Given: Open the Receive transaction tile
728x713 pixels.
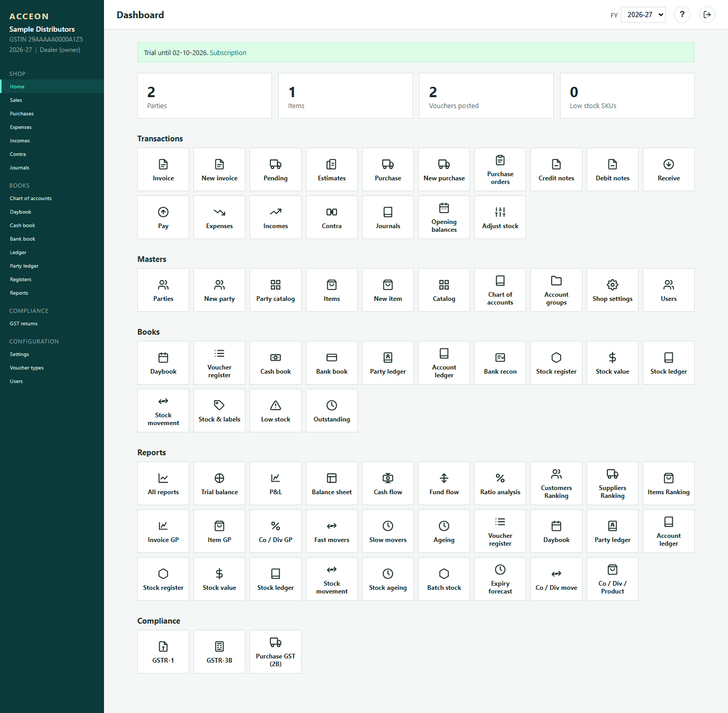Looking at the screenshot, I should [669, 169].
